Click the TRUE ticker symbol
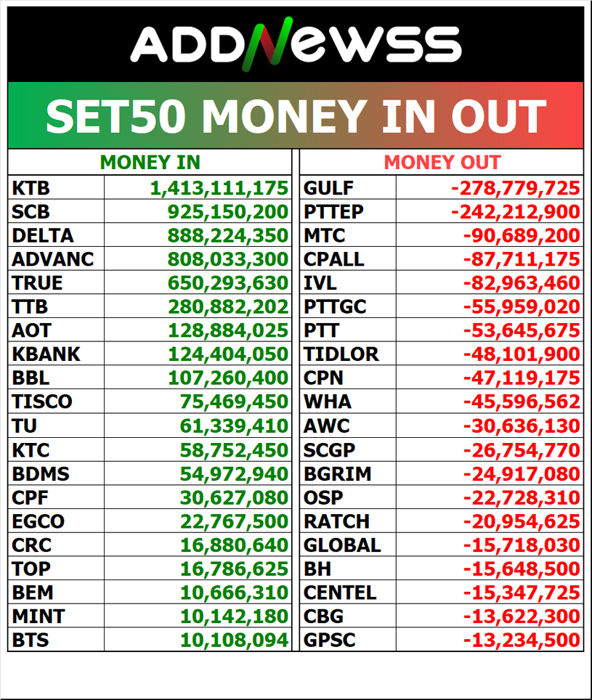 (37, 283)
